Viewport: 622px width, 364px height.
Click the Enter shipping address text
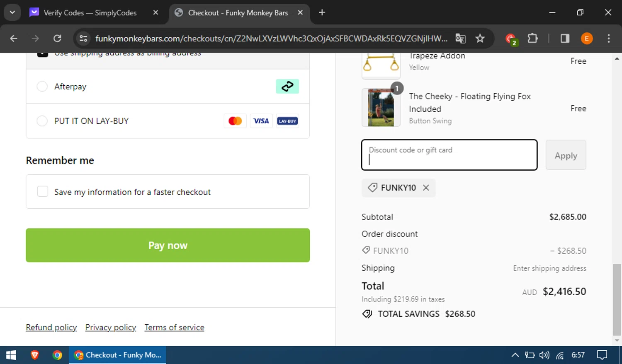click(x=550, y=268)
